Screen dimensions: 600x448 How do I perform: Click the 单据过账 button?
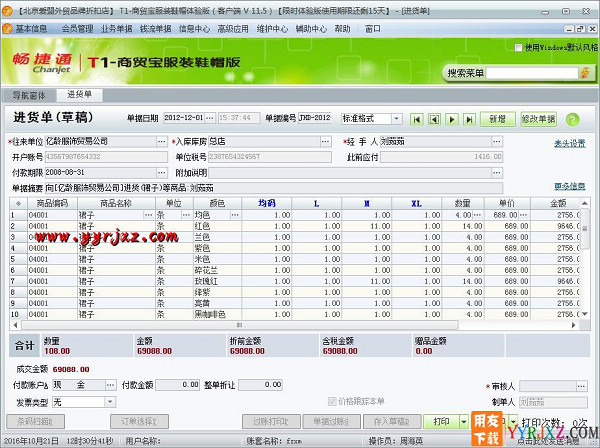331,422
